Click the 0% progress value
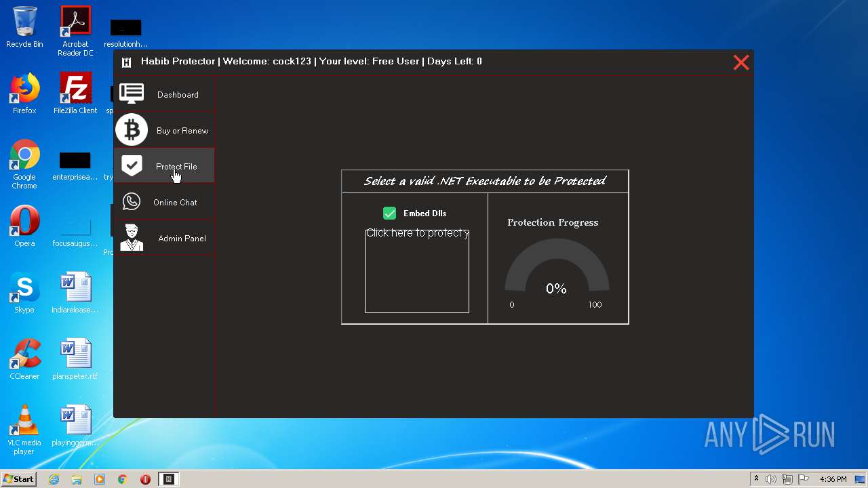 click(556, 289)
